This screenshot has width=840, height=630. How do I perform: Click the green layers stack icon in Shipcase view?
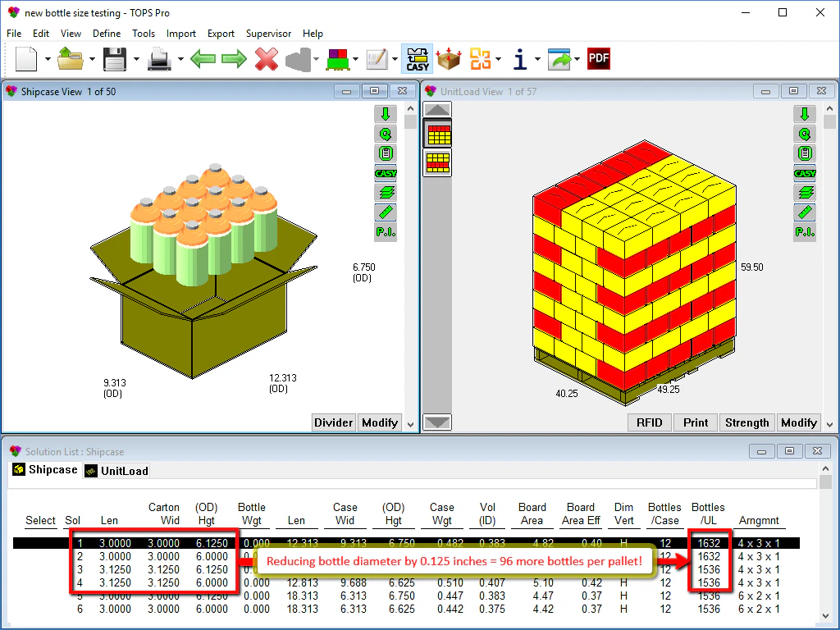point(386,193)
